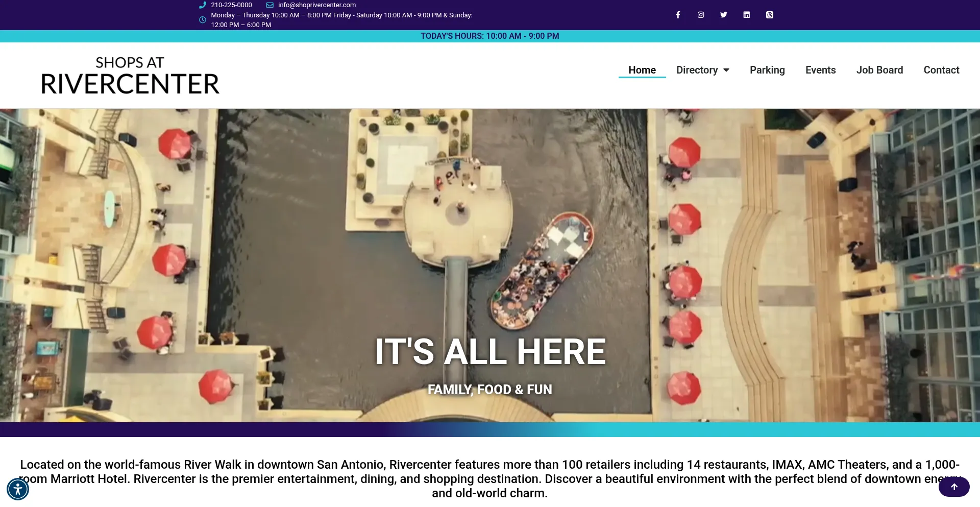Visit the Instagram profile icon
This screenshot has height=507, width=980.
click(701, 15)
